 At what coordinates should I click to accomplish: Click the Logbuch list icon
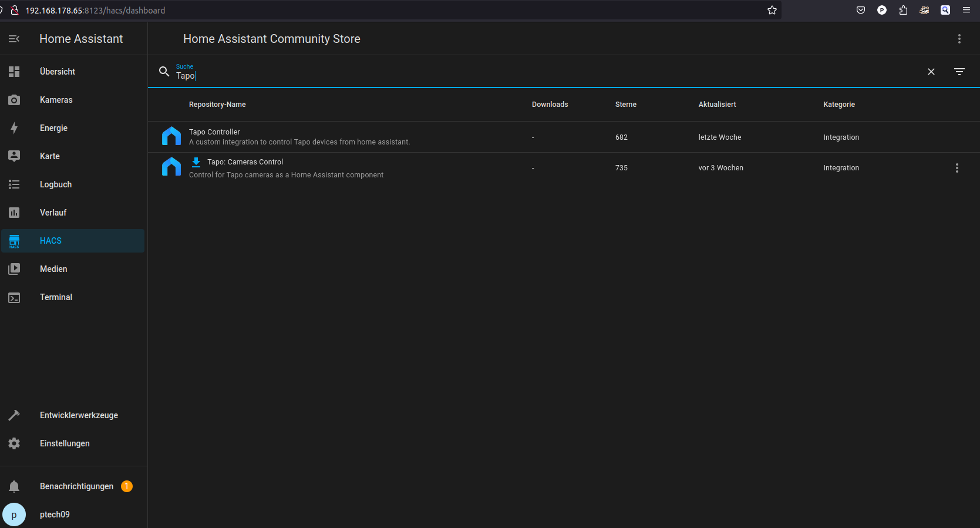click(x=14, y=184)
